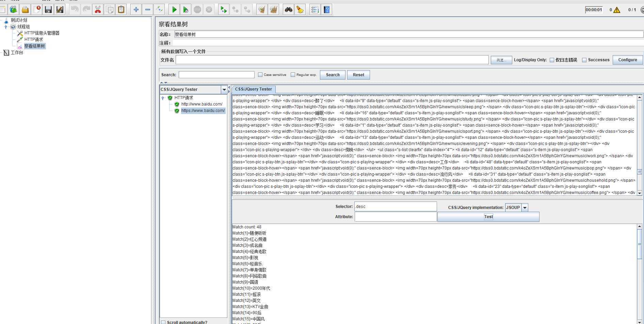Toggle the Successes checkbox
Viewport: 644px width, 324px height.
click(x=584, y=60)
